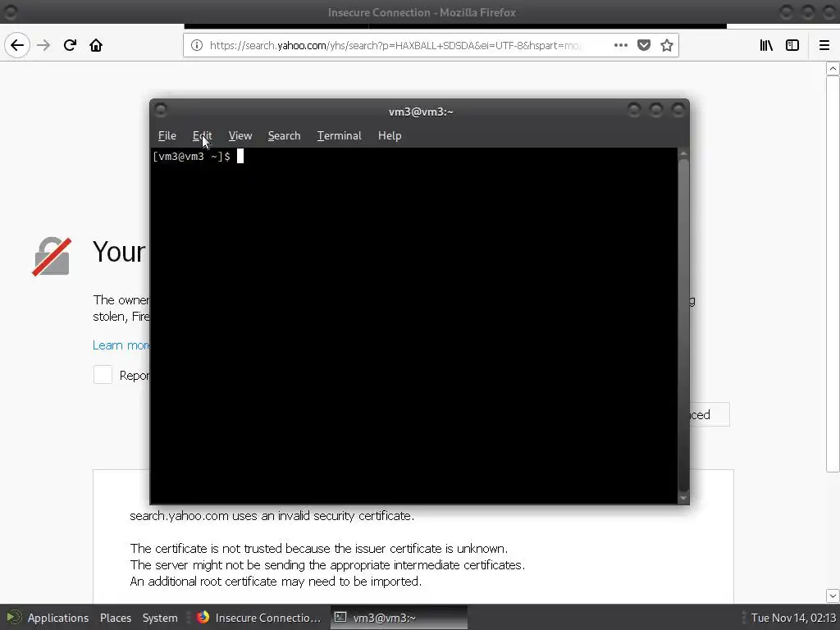Screen dimensions: 840x630
Task: Open the Places panel menu
Action: (x=116, y=618)
